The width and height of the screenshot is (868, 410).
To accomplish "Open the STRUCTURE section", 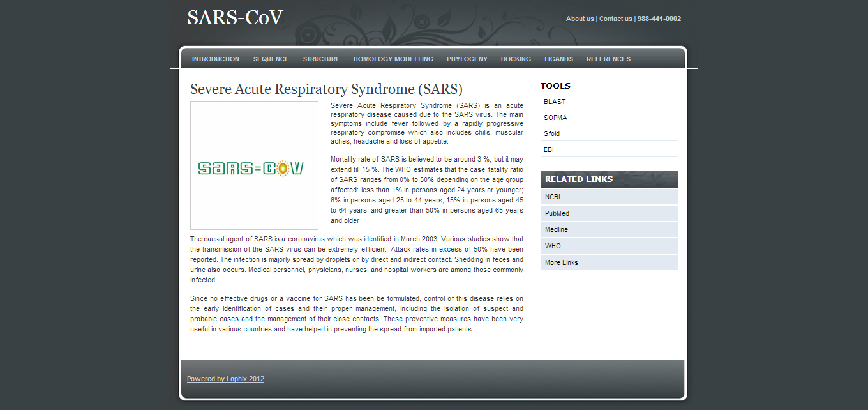I will pos(321,59).
